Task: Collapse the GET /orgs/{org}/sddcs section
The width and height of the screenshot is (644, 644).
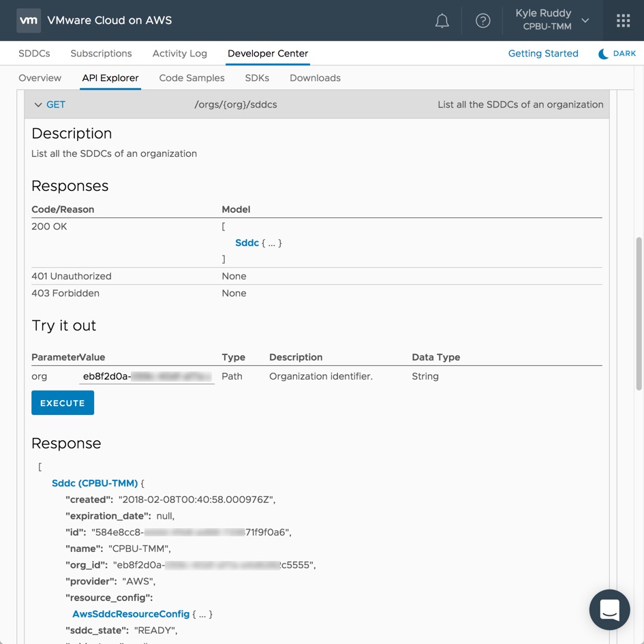Action: (x=38, y=105)
